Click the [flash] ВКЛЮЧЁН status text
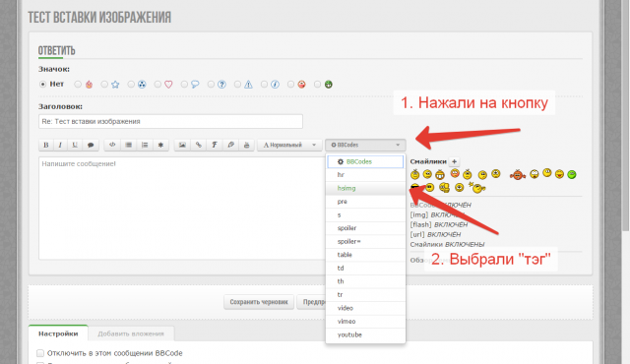 coord(439,224)
